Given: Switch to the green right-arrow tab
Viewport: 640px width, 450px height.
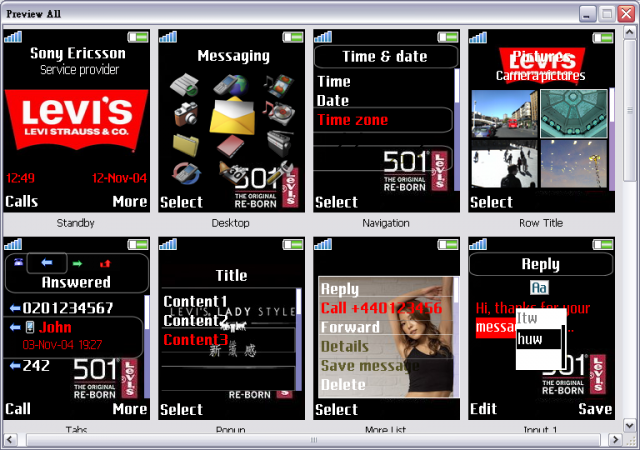Looking at the screenshot, I should (x=77, y=263).
